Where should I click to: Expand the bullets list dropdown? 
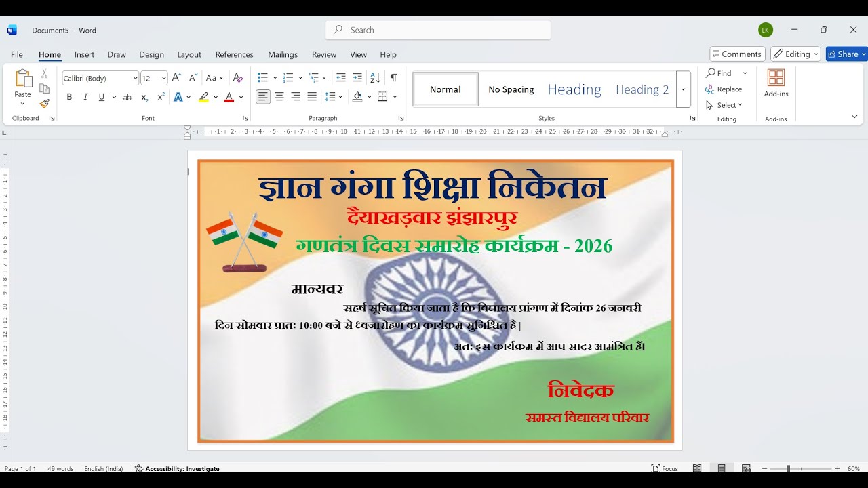(x=275, y=78)
